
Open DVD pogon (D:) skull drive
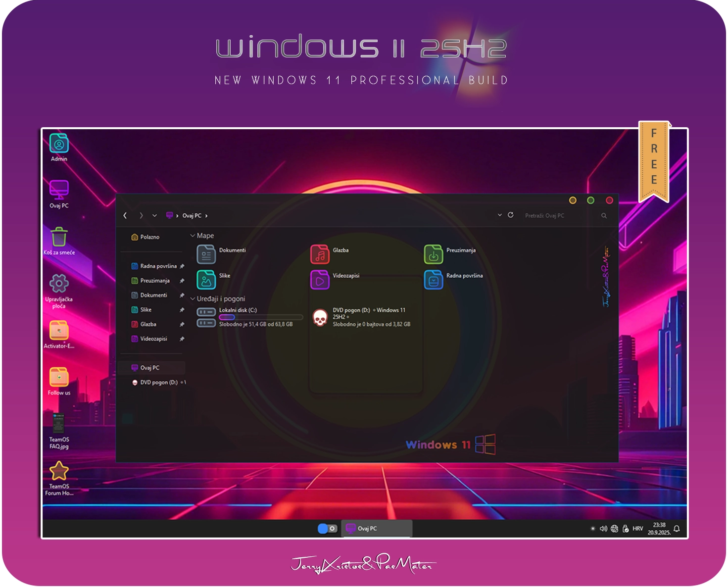point(320,317)
